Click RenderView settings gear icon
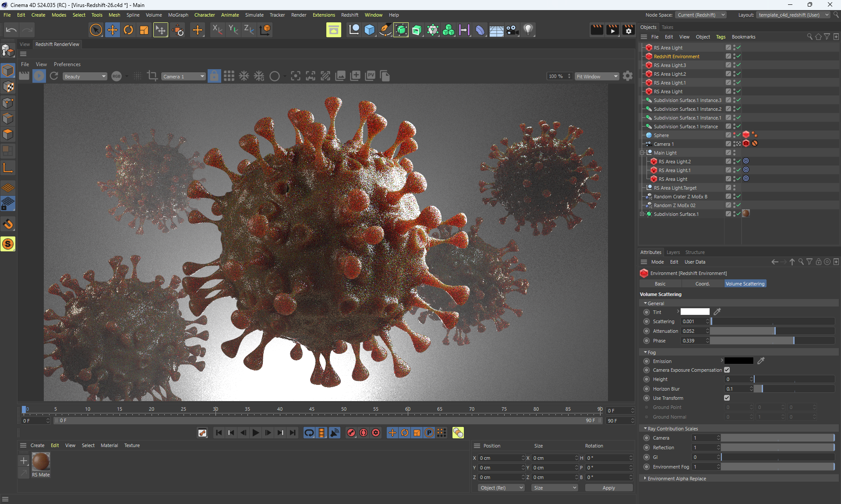Screen dimensions: 841x504 (628, 76)
